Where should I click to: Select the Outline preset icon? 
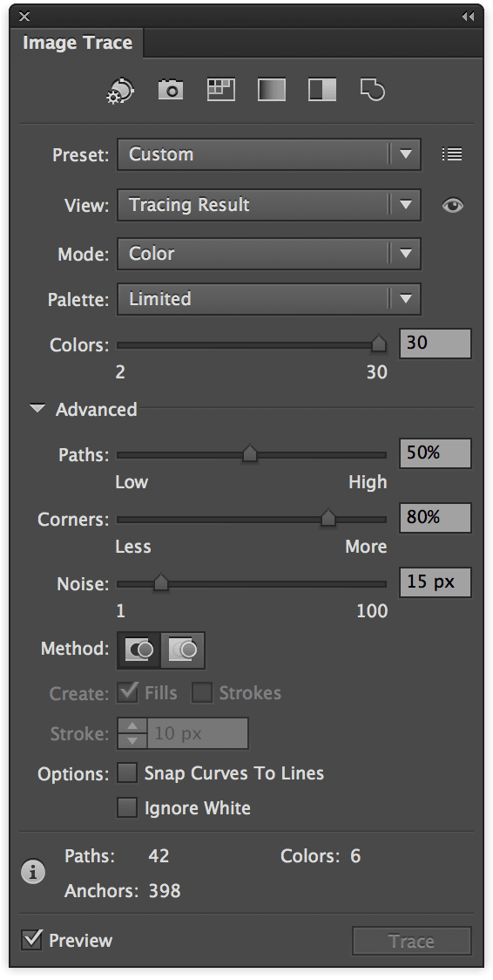point(373,91)
